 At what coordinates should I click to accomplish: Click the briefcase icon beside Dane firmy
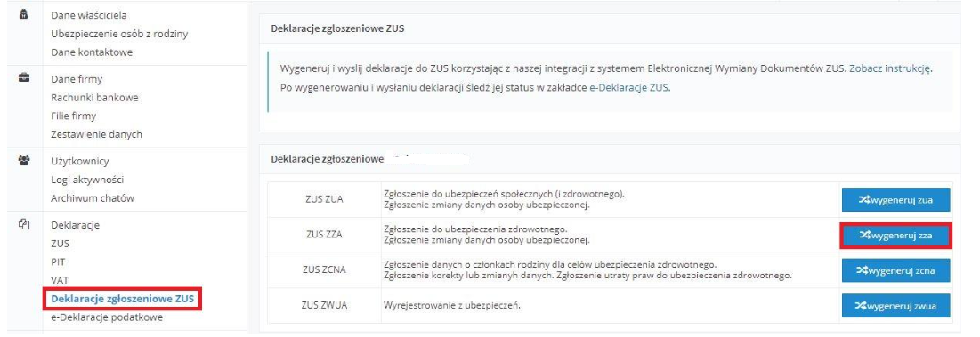24,78
